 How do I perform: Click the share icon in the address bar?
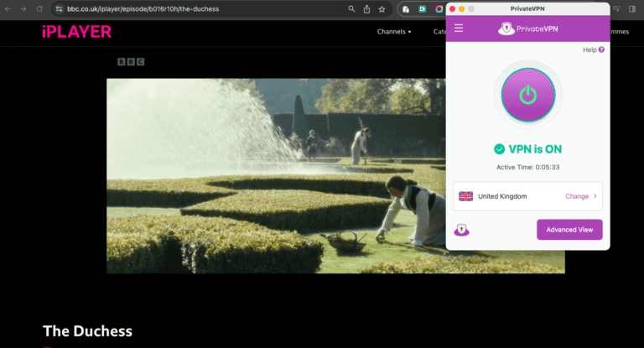[x=366, y=8]
